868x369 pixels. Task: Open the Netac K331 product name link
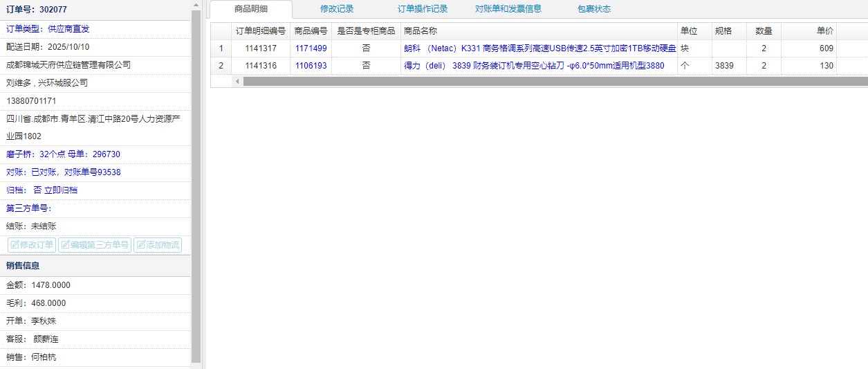[539, 48]
